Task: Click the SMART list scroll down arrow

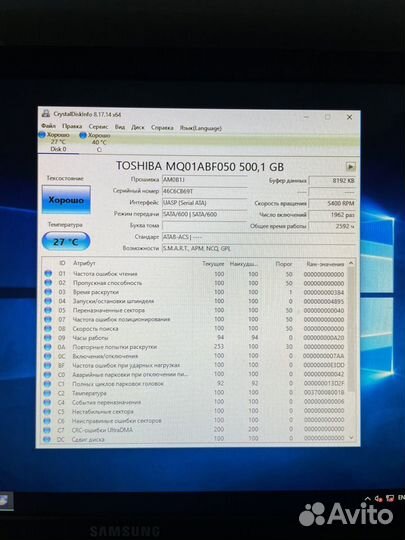Action: point(351,438)
